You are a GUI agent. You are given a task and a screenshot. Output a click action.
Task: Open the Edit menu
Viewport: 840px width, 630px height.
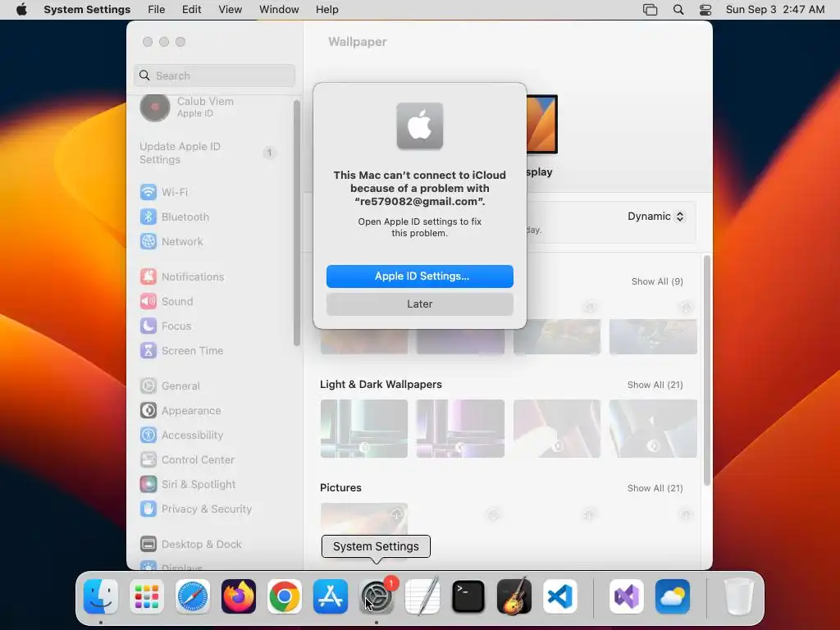[x=191, y=10]
